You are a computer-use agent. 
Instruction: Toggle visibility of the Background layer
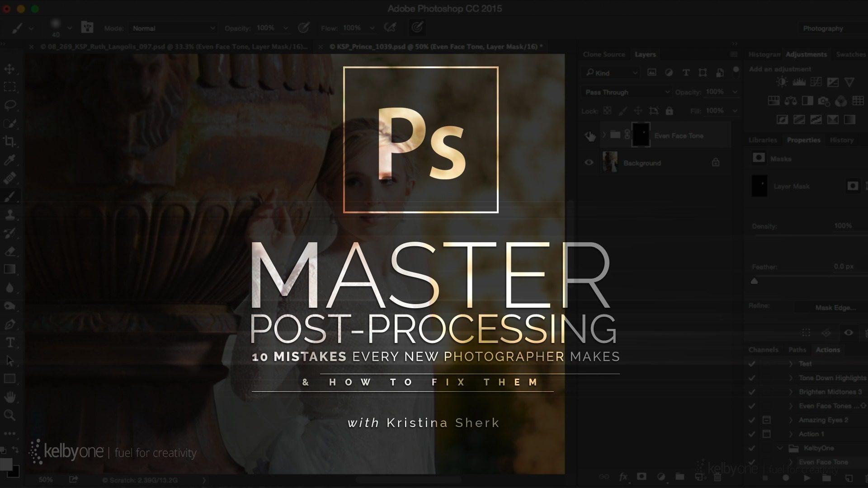click(x=589, y=162)
